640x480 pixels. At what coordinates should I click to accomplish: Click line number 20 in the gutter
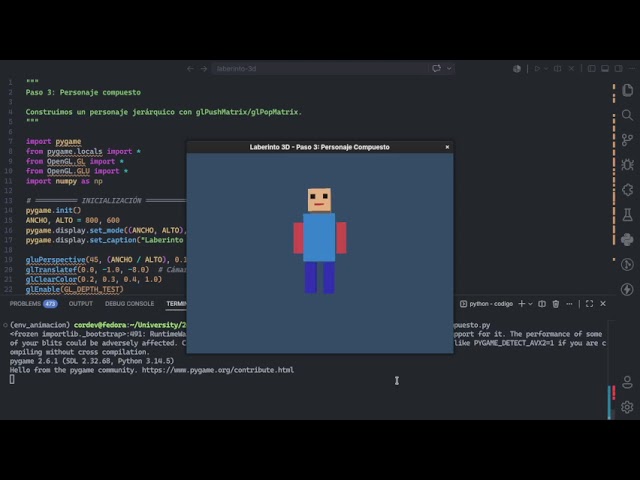tap(9, 270)
